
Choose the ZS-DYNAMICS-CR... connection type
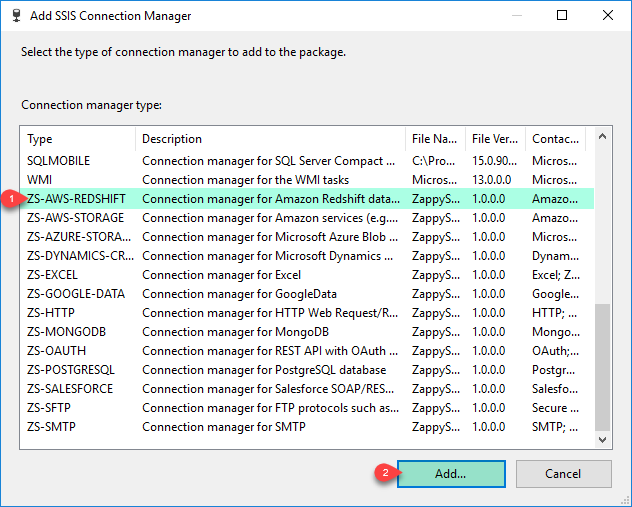point(307,256)
